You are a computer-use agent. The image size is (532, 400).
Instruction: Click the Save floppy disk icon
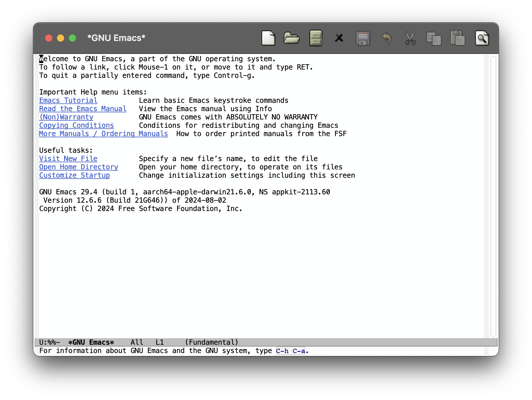click(x=363, y=38)
